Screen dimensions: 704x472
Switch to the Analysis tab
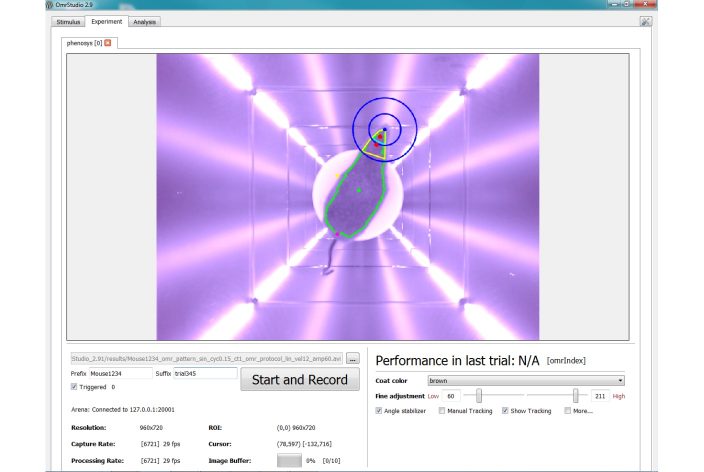click(145, 22)
